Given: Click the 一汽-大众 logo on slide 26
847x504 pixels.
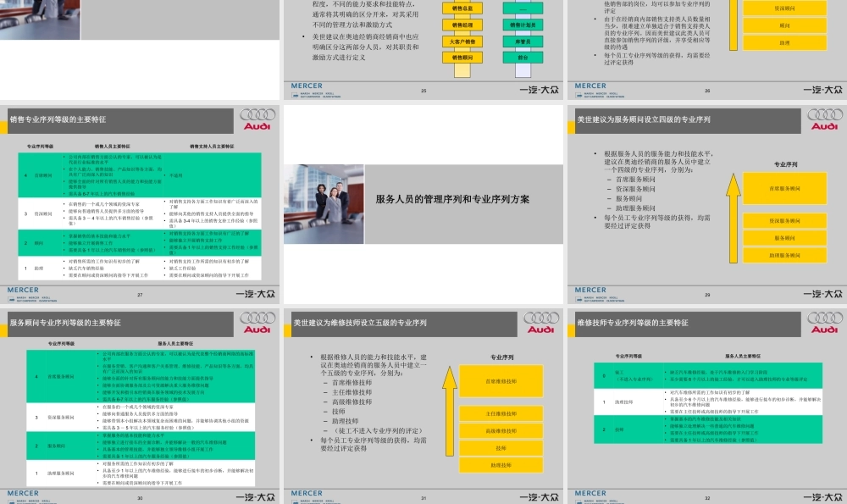Looking at the screenshot, I should pyautogui.click(x=822, y=91).
